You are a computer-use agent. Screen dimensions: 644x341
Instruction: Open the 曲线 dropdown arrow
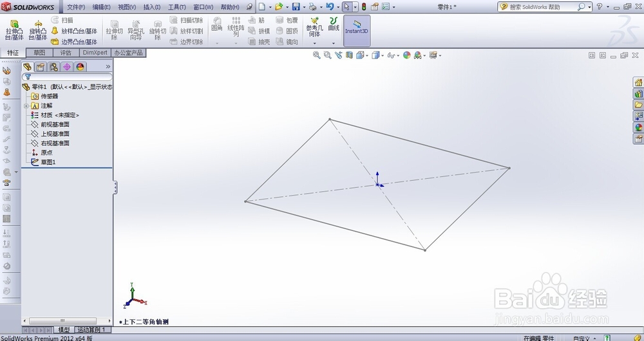334,43
